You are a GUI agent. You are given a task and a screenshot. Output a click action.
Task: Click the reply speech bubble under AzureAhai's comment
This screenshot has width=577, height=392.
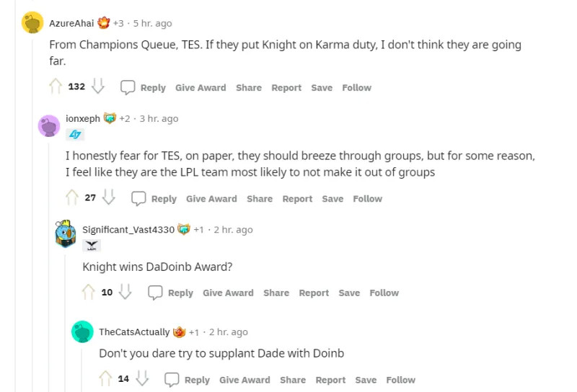(128, 87)
